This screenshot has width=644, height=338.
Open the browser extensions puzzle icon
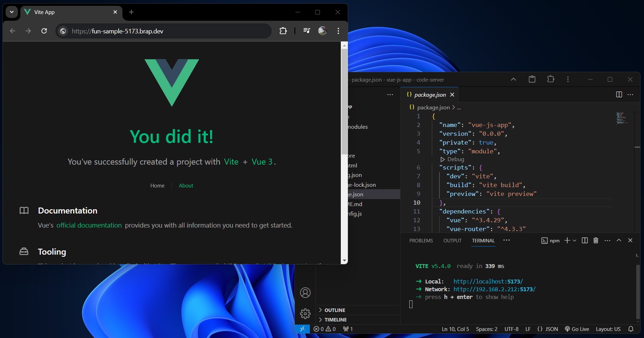click(283, 31)
